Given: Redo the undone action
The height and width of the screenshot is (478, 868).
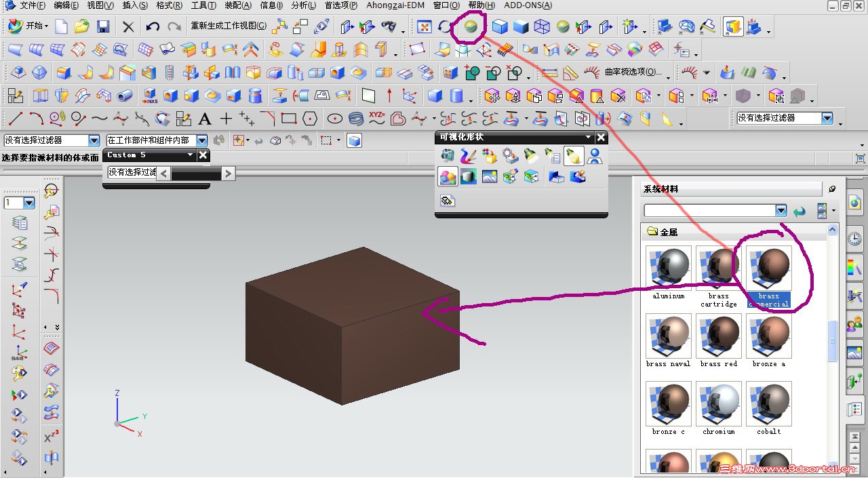Looking at the screenshot, I should (174, 26).
